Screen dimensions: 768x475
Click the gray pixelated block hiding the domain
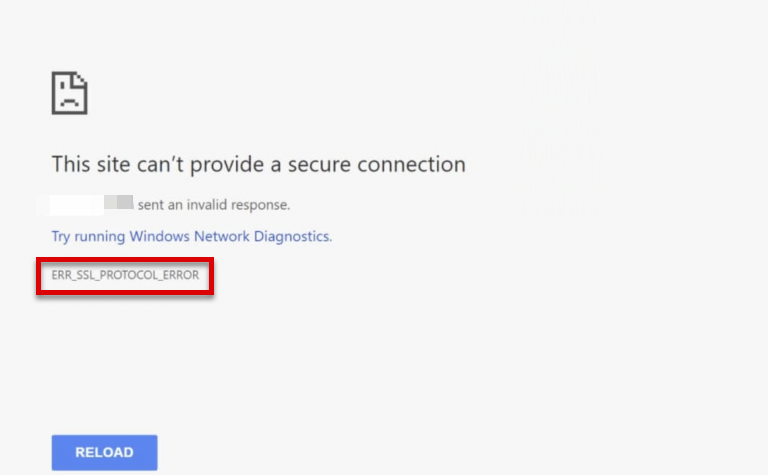point(119,204)
